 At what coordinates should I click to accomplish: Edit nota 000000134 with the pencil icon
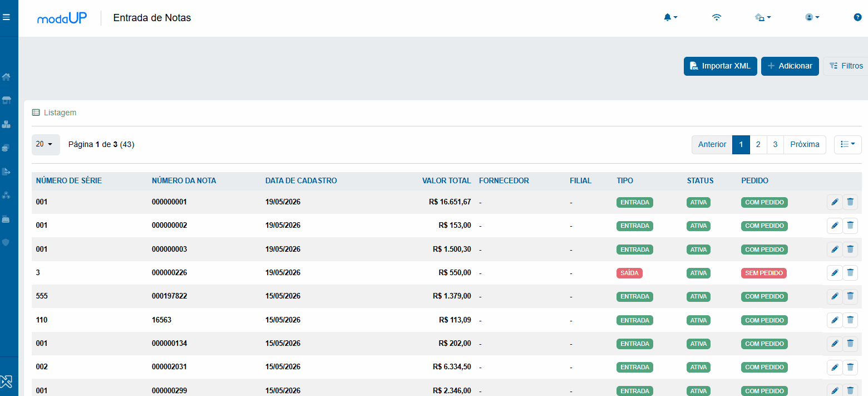tap(834, 344)
